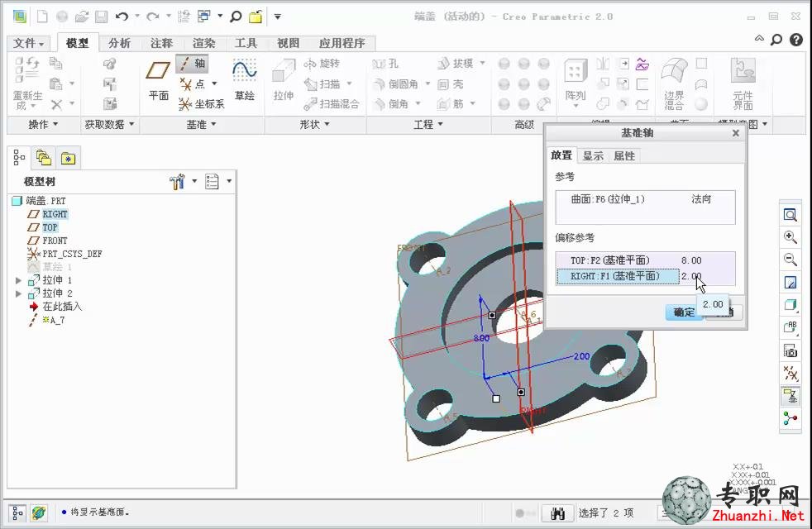Viewport: 812px width, 529px height.
Task: Click the Regenerate (重新生成) icon
Action: tap(27, 83)
